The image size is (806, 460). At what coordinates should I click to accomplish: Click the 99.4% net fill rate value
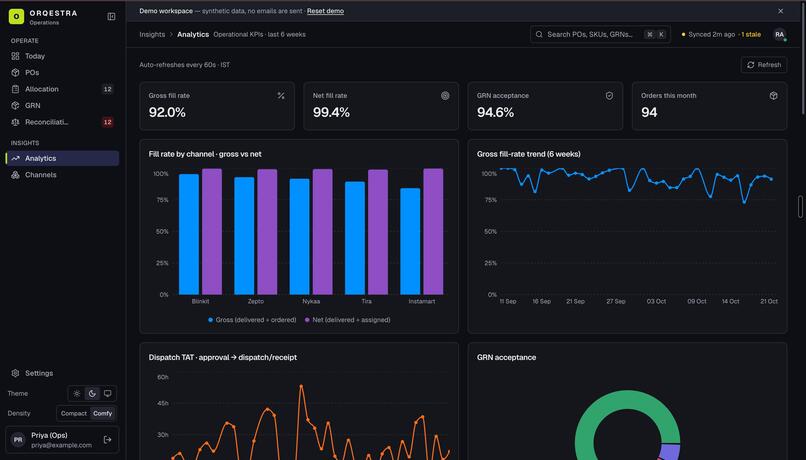[x=331, y=112]
